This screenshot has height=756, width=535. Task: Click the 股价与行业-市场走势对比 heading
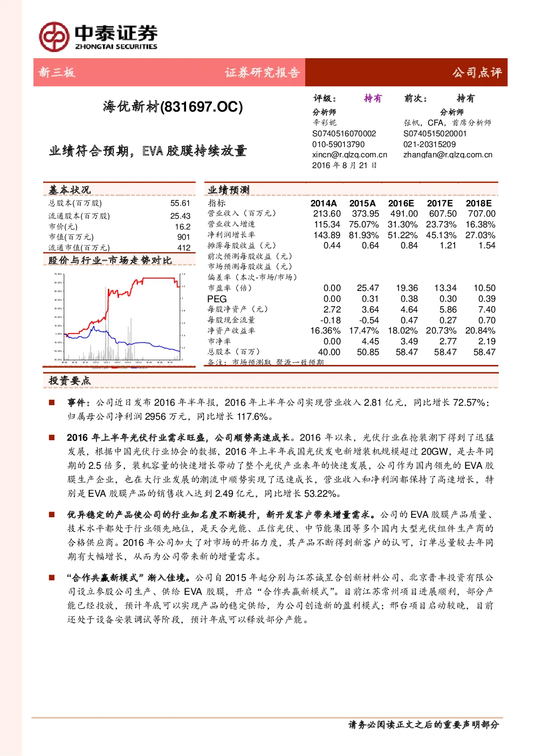click(x=110, y=260)
